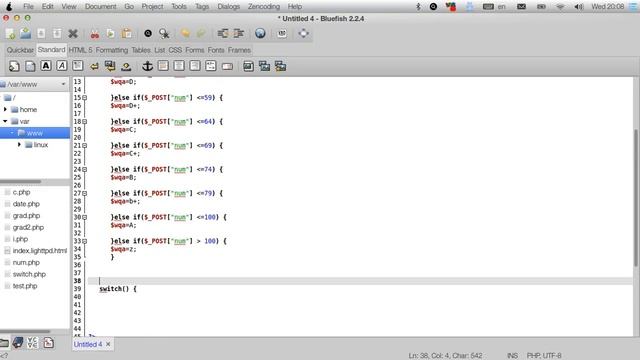Show the Charmap sidebar tab
640x360 pixels.
(x=33, y=342)
